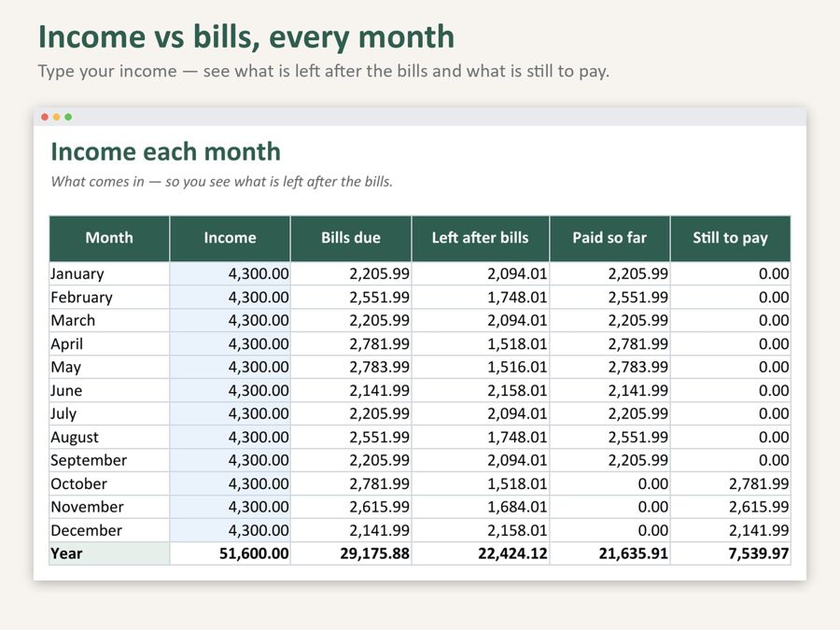Click the October income input cell

[x=230, y=483]
